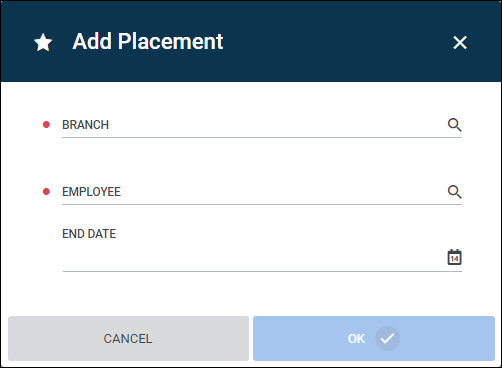The image size is (502, 368).
Task: Open the Branch search magnifier
Action: 454,125
